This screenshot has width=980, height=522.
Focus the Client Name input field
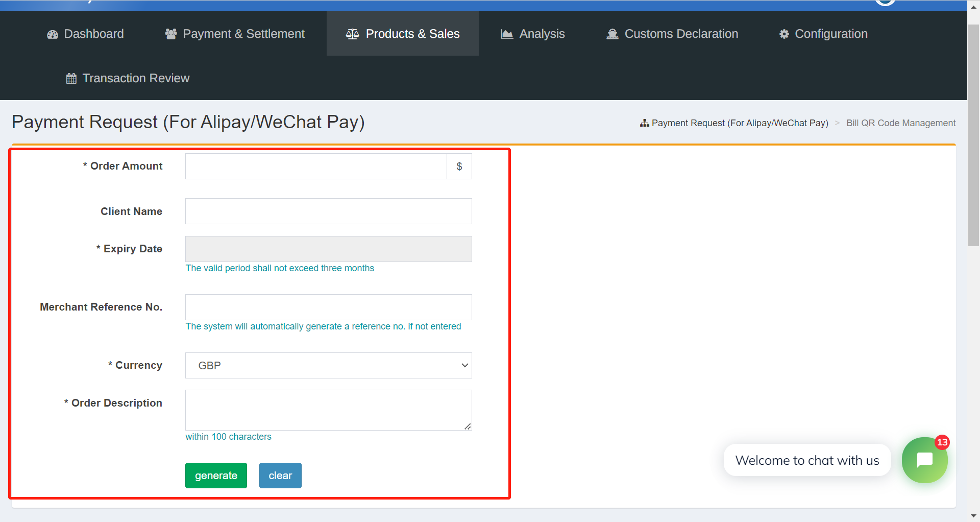pyautogui.click(x=329, y=211)
